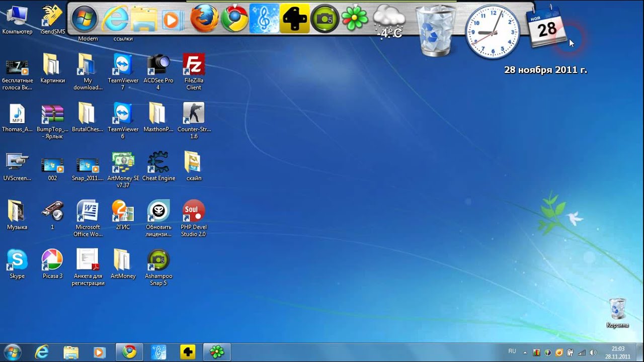Open the volume speaker tray icon

click(x=593, y=352)
